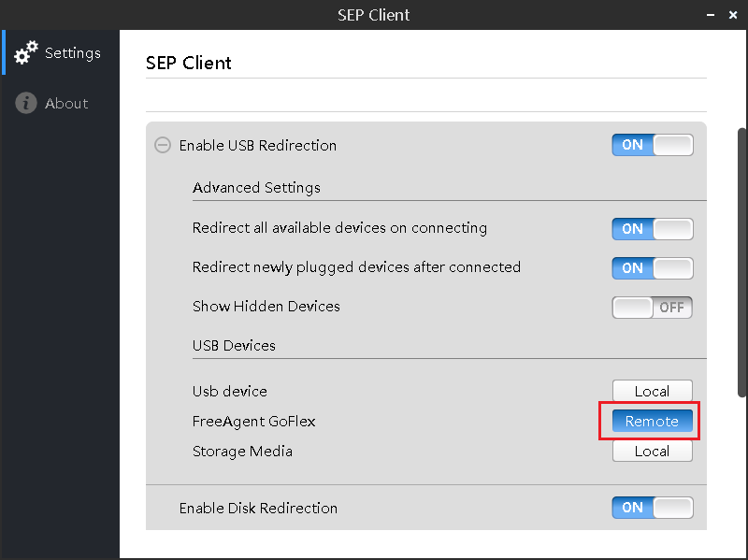Viewport: 748px width, 560px height.
Task: Open the Settings tab label
Action: (73, 53)
